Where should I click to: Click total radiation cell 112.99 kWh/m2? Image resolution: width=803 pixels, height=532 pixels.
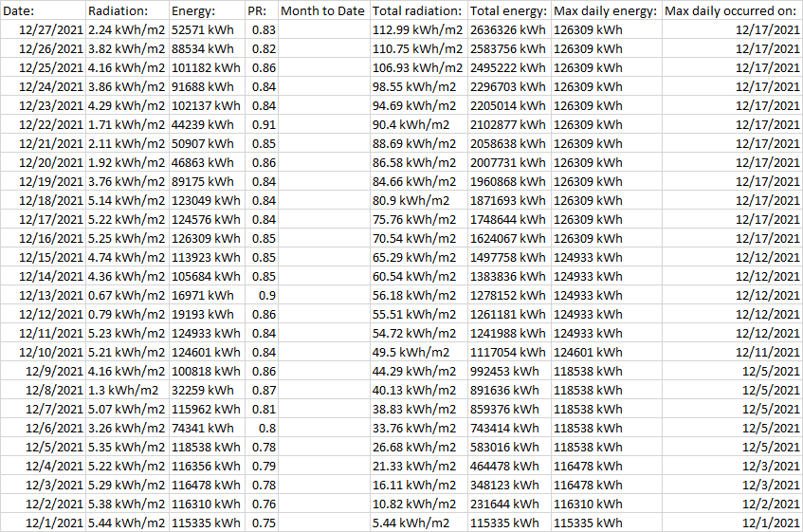click(x=419, y=29)
